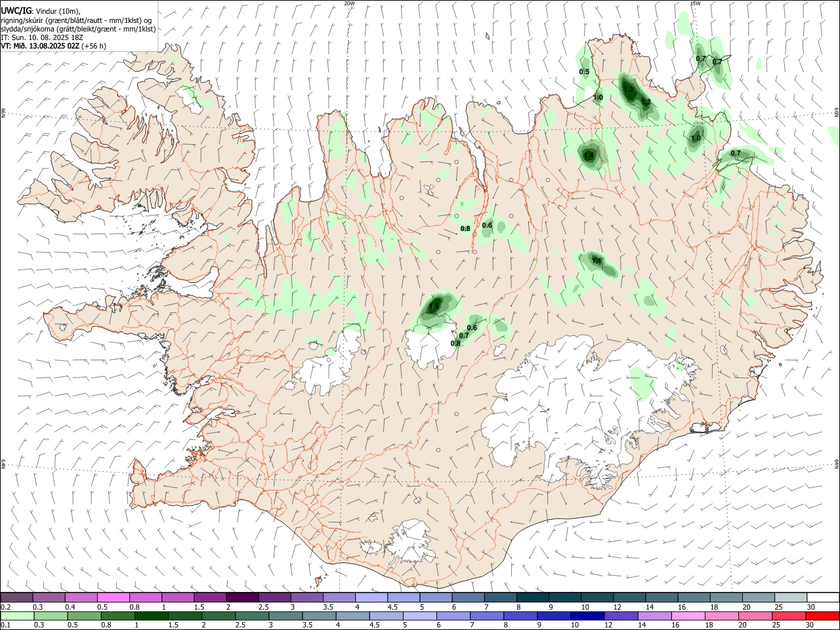Click the valid time 'VT: Mið. 13.08.2025 02Z'
Viewport: 840px width, 630px height.
(x=41, y=46)
